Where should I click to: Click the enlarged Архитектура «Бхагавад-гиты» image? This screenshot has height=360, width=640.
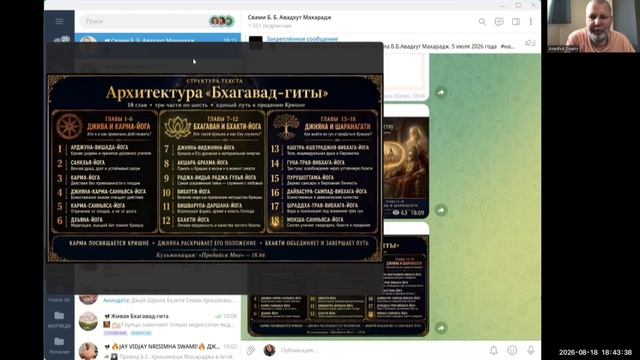215,168
